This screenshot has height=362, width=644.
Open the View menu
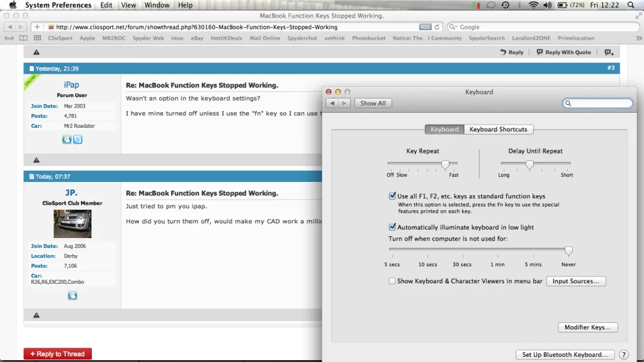[x=128, y=5]
